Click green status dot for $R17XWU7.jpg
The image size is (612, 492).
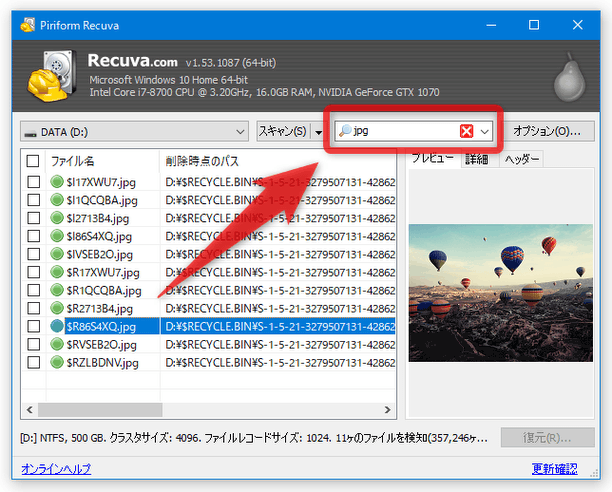57,272
